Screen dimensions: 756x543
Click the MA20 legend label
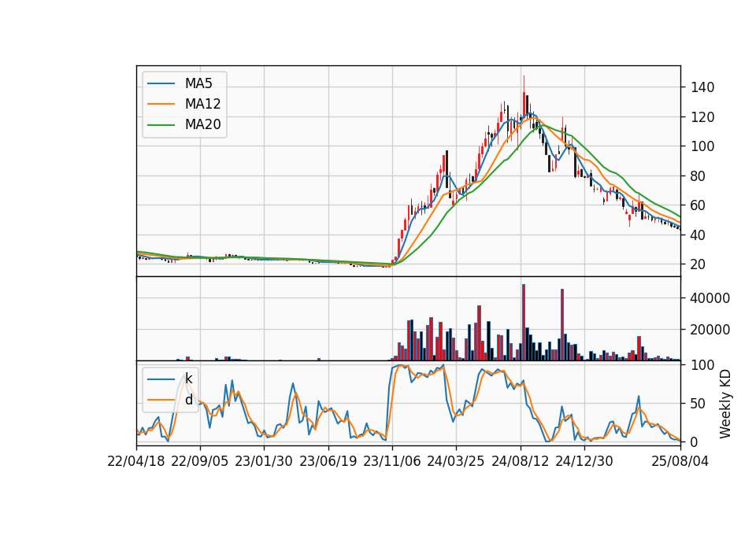coord(202,124)
